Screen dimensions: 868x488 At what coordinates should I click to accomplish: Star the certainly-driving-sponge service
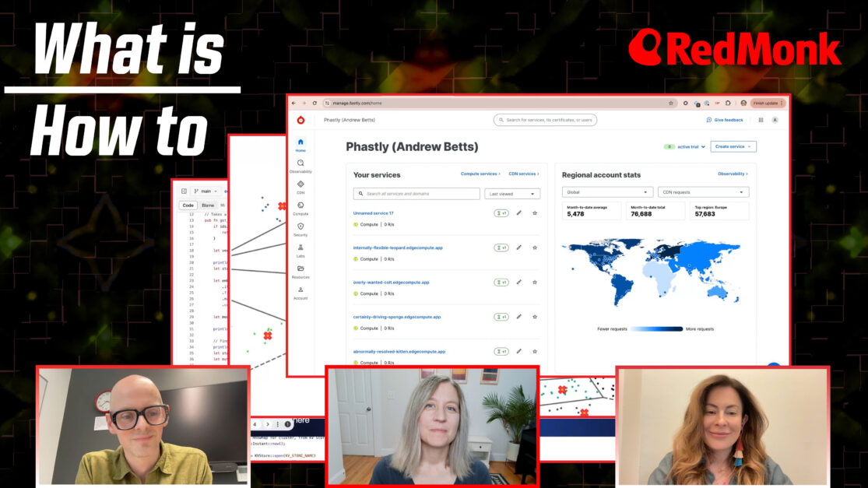click(535, 317)
